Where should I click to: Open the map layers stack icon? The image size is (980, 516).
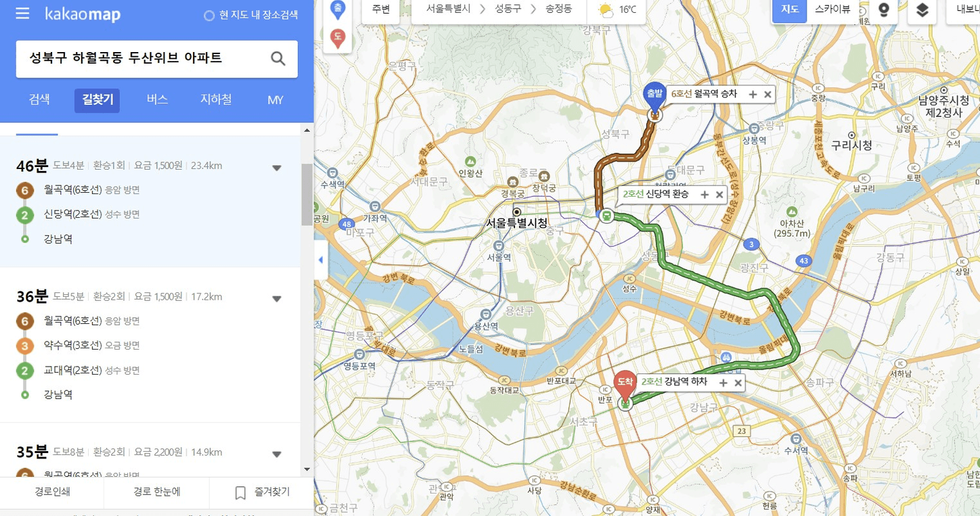tap(922, 10)
